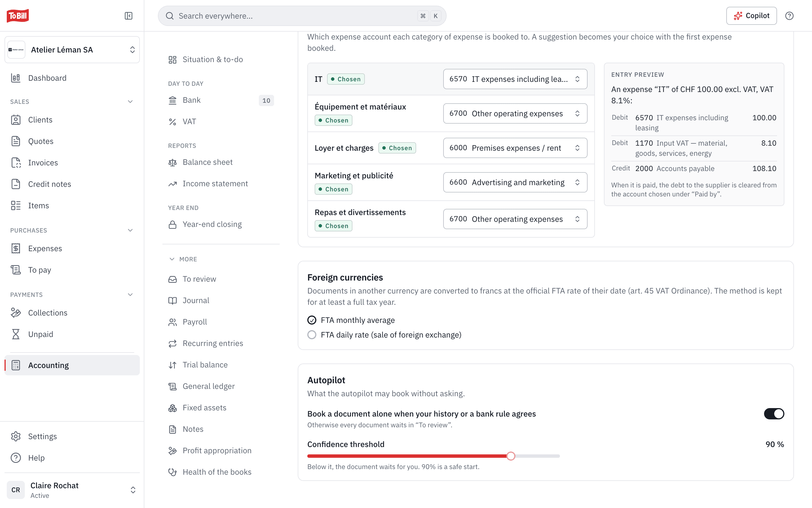Open Settings gear icon

pos(16,436)
